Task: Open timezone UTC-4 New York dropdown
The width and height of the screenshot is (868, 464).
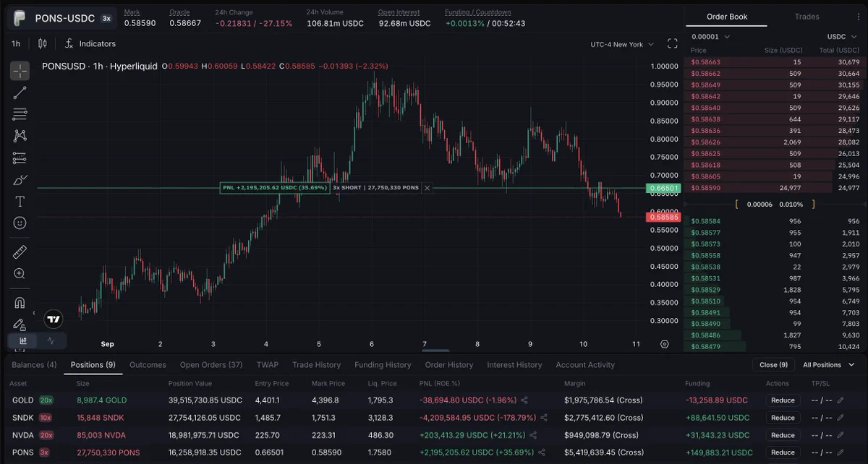Action: click(622, 44)
